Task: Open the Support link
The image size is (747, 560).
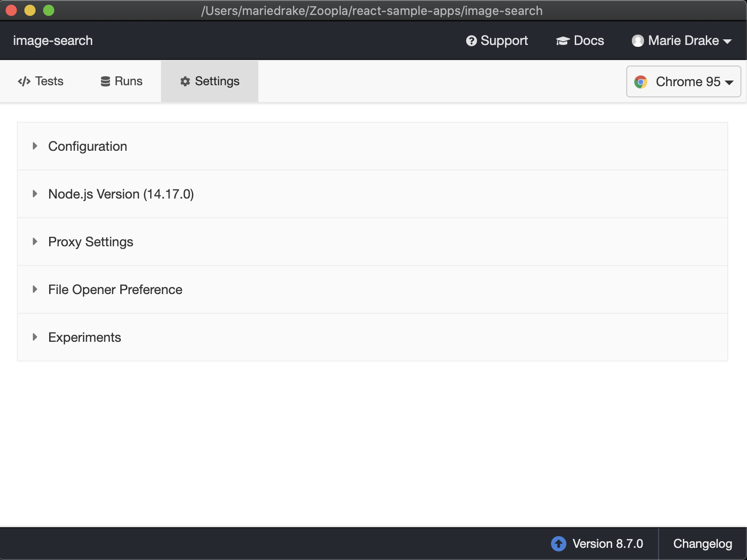Action: tap(497, 41)
